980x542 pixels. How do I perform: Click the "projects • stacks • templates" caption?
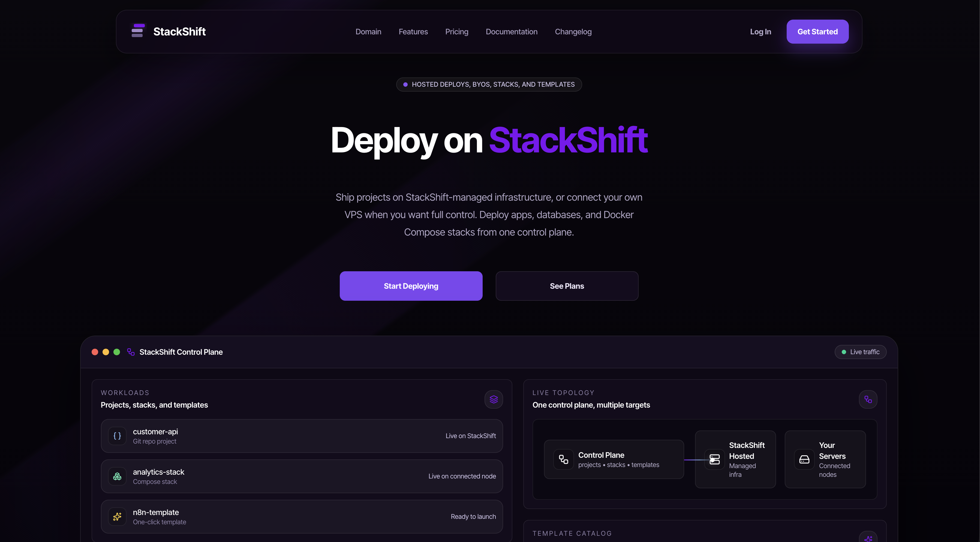point(619,464)
